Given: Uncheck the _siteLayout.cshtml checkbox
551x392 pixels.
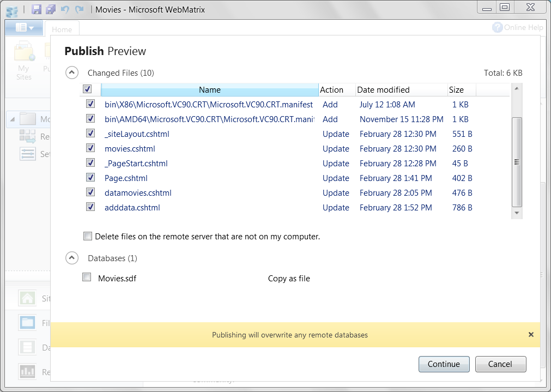Looking at the screenshot, I should pyautogui.click(x=90, y=134).
